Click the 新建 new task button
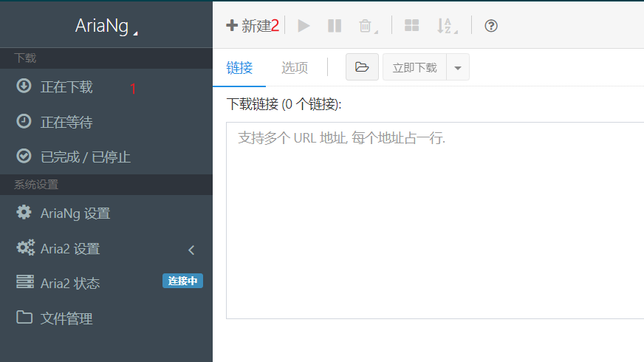Screen dimensions: 644x362 [x=248, y=26]
